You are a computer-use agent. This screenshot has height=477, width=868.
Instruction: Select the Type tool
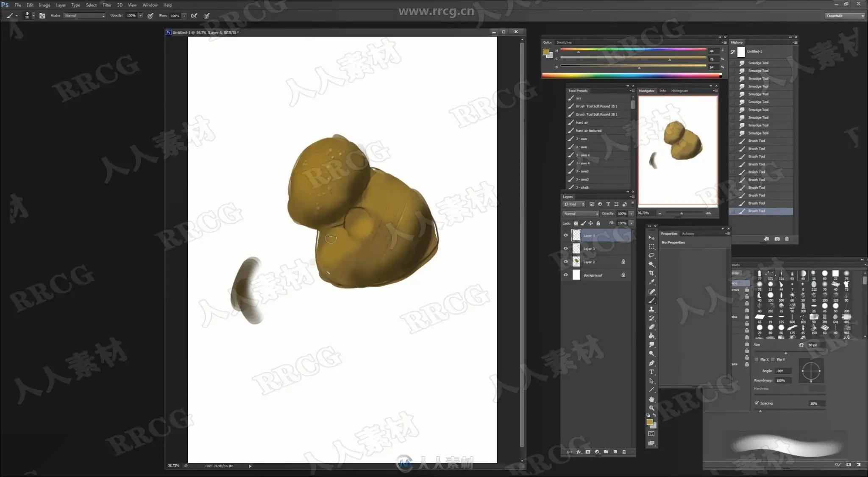[651, 372]
